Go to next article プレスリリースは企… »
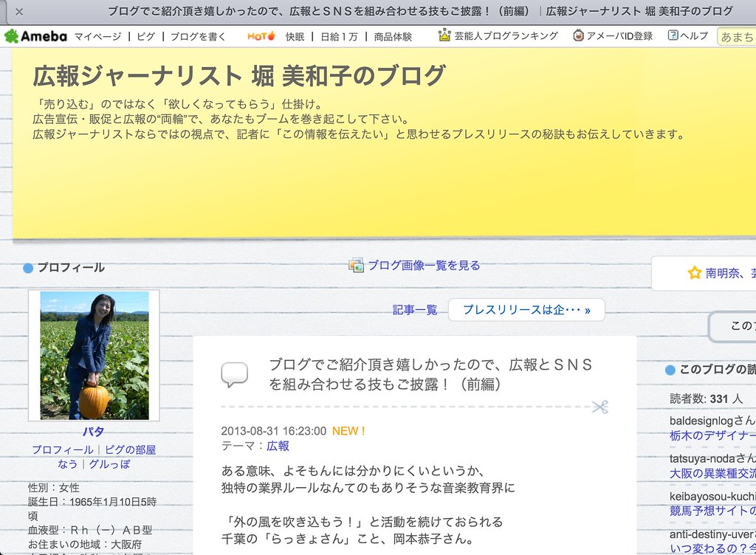The width and height of the screenshot is (756, 555). pos(526,310)
